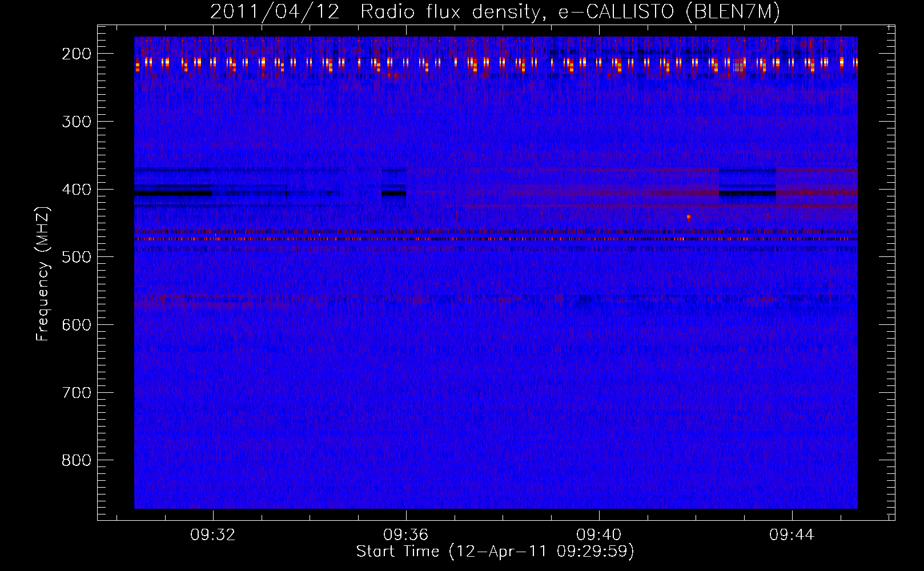924x571 pixels.
Task: Click the 09:44 time tick label
Action: (x=792, y=535)
